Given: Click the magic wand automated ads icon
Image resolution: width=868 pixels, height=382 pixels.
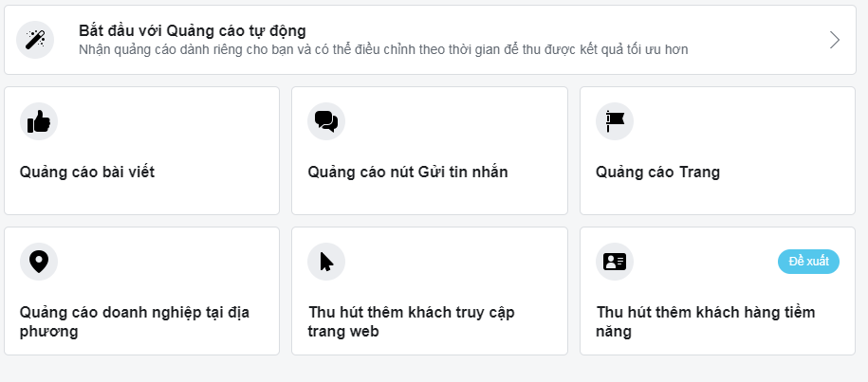Looking at the screenshot, I should pyautogui.click(x=35, y=40).
